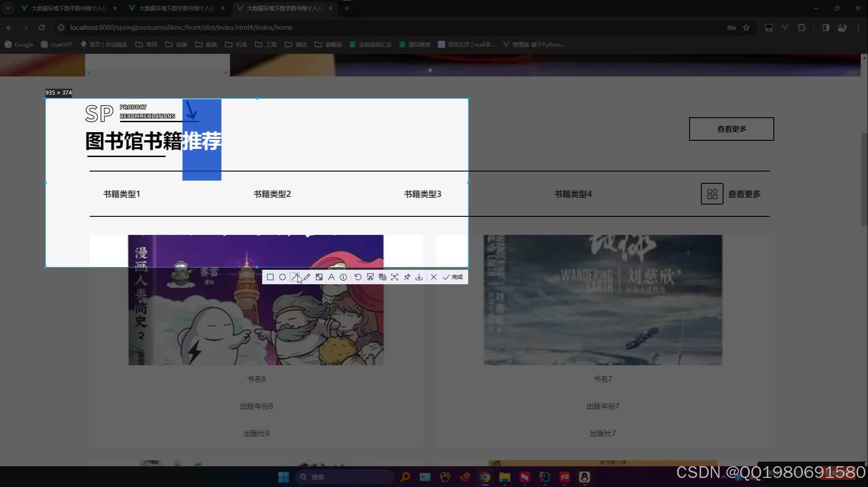Expand the 常用 bookmarks folder
Viewport: 868px width, 487px height.
[x=146, y=44]
